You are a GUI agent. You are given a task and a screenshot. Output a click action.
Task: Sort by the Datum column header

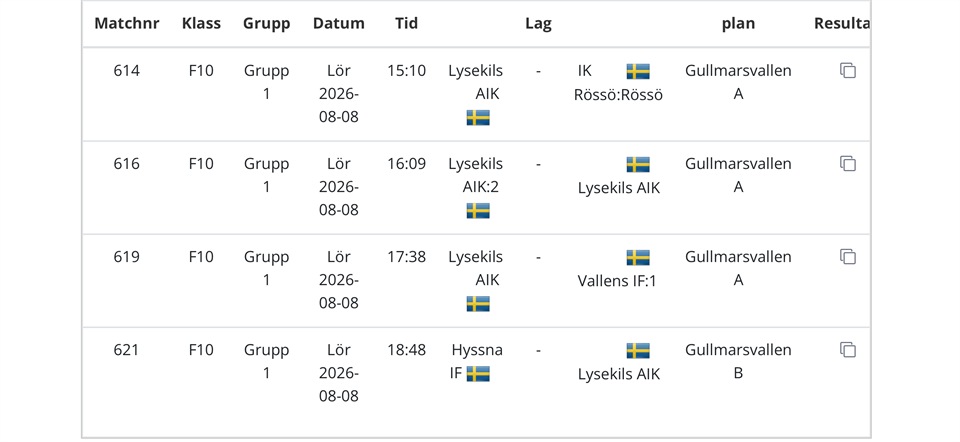click(x=339, y=24)
